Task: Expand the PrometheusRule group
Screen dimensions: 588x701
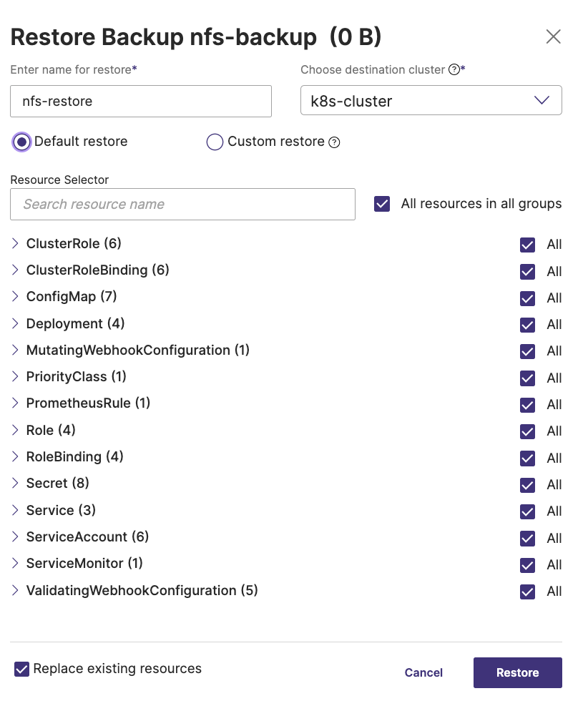Action: click(x=16, y=403)
